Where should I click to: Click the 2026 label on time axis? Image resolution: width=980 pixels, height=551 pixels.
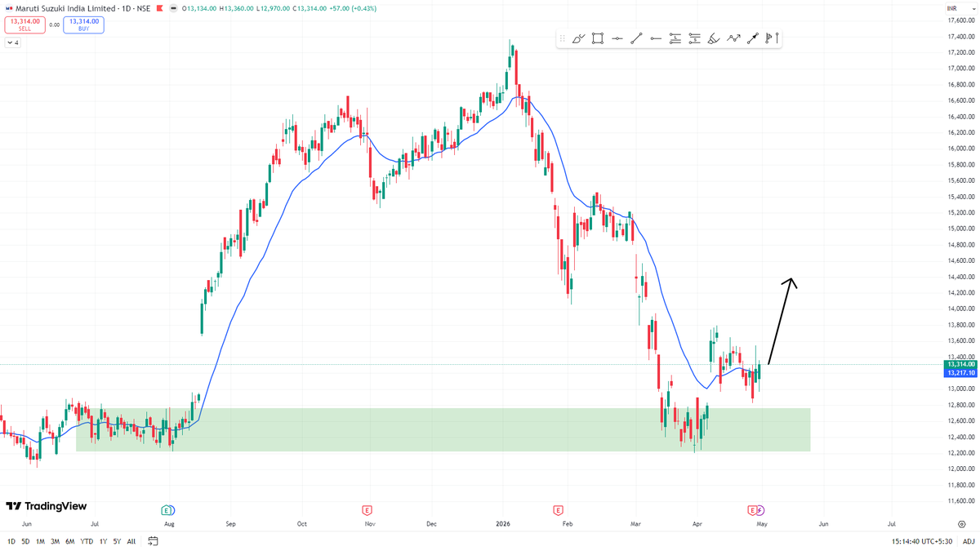pyautogui.click(x=502, y=524)
